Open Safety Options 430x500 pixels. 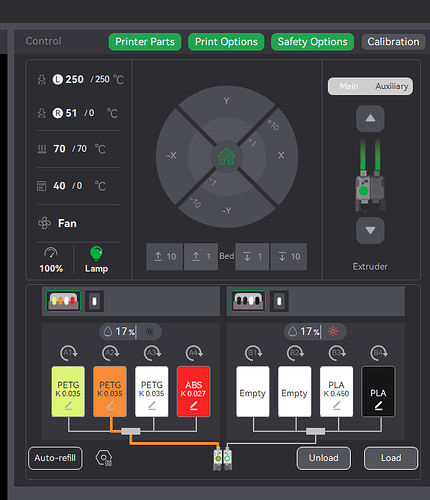tap(312, 42)
